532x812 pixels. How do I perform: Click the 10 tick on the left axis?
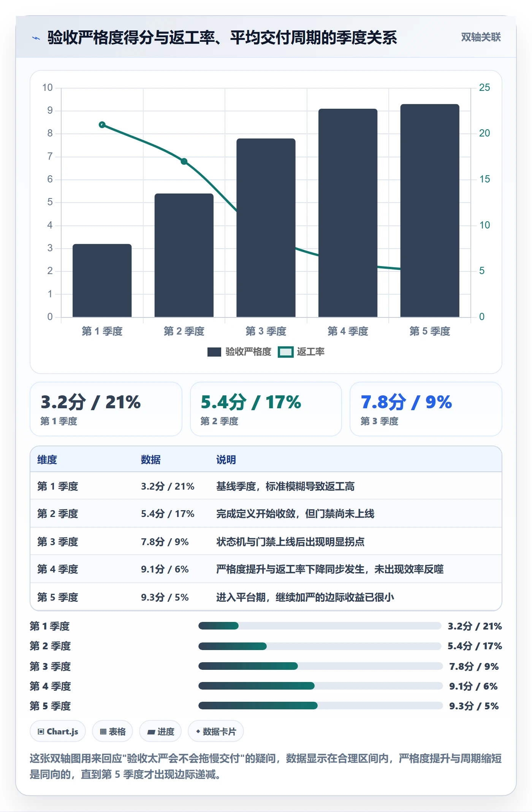[x=47, y=87]
